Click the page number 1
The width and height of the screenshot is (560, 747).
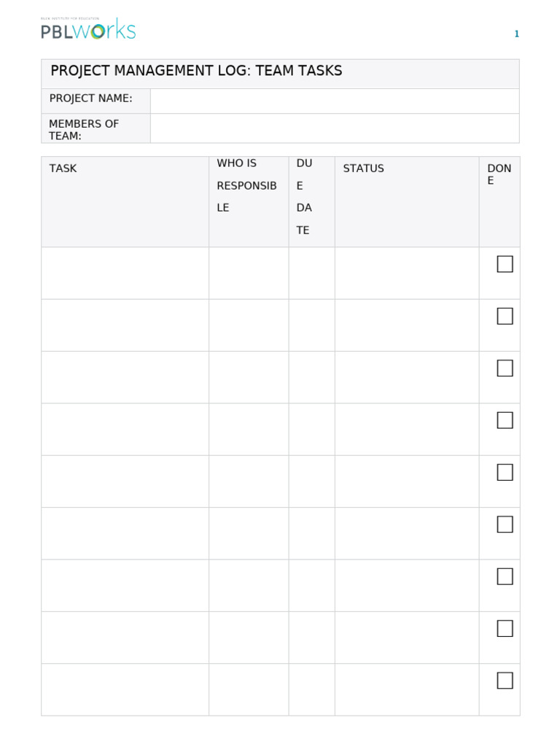[x=516, y=34]
